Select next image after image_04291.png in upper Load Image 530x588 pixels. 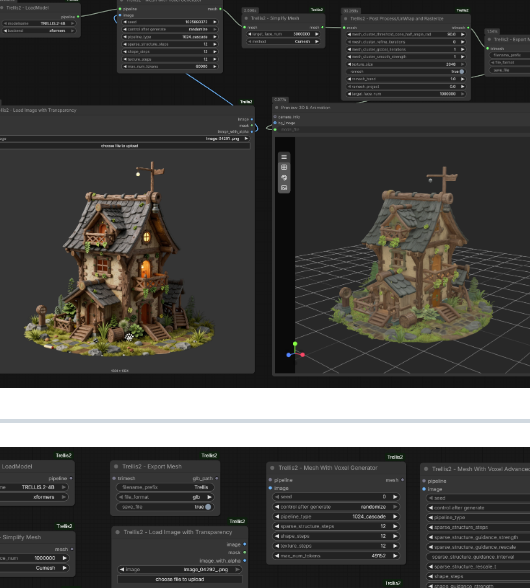246,138
